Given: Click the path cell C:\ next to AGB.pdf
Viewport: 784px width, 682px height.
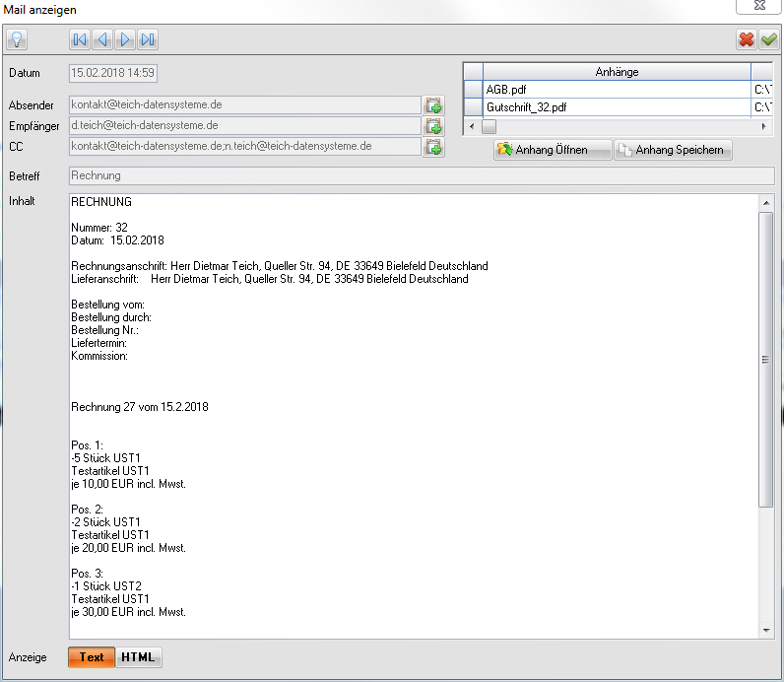Looking at the screenshot, I should (x=762, y=90).
